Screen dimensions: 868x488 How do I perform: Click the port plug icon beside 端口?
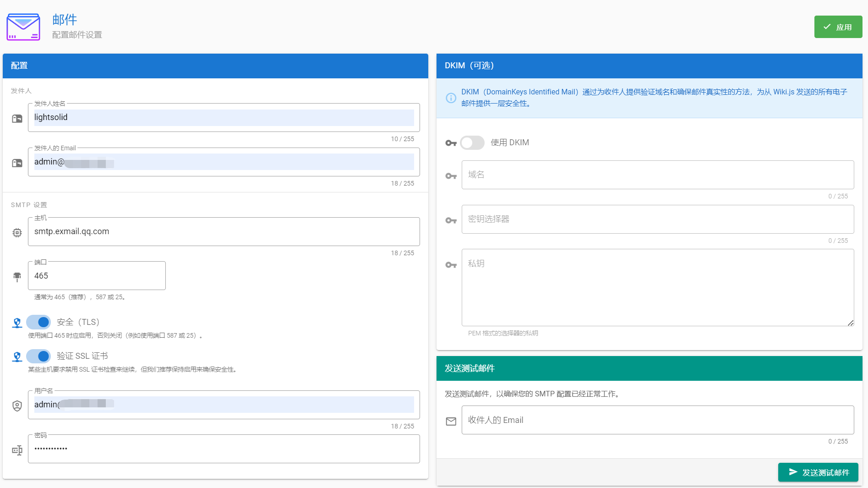[x=17, y=277]
